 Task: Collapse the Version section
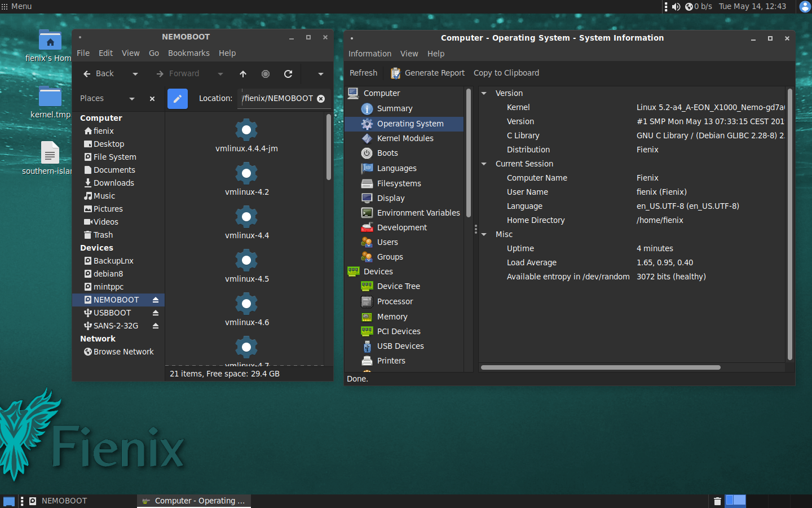point(484,93)
